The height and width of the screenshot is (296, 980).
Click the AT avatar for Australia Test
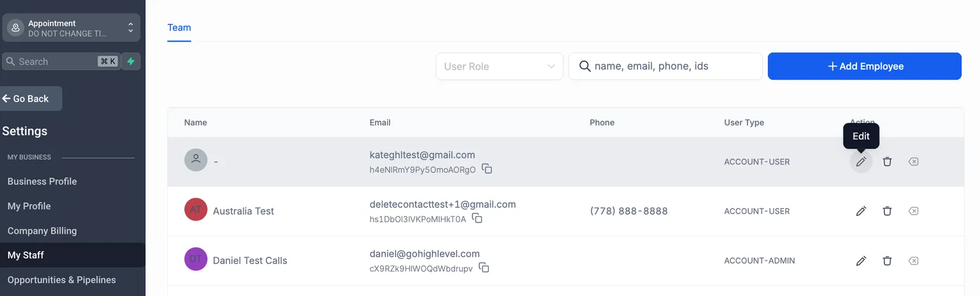coord(196,210)
